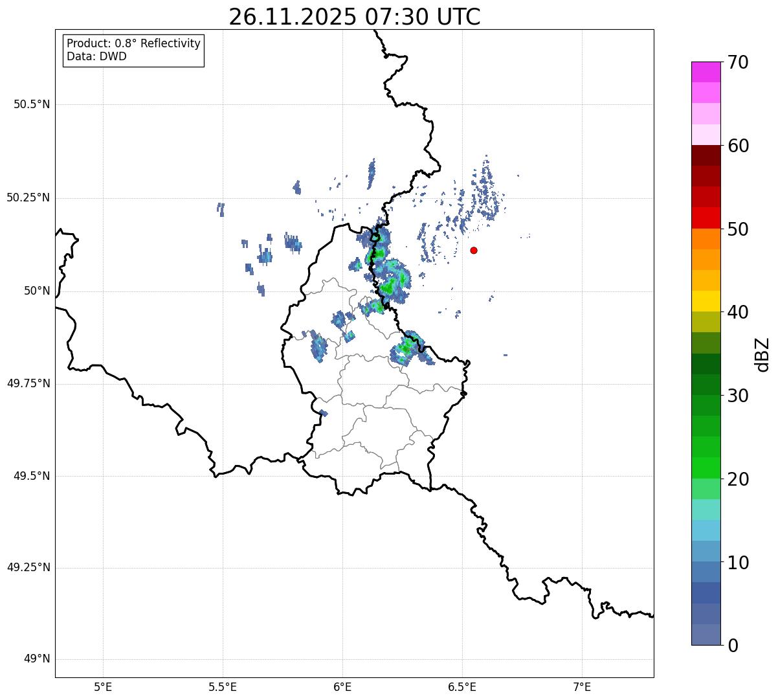This screenshot has height=700, width=778.
Task: Select the Product: 0.8° Reflectivity label
Action: [134, 43]
